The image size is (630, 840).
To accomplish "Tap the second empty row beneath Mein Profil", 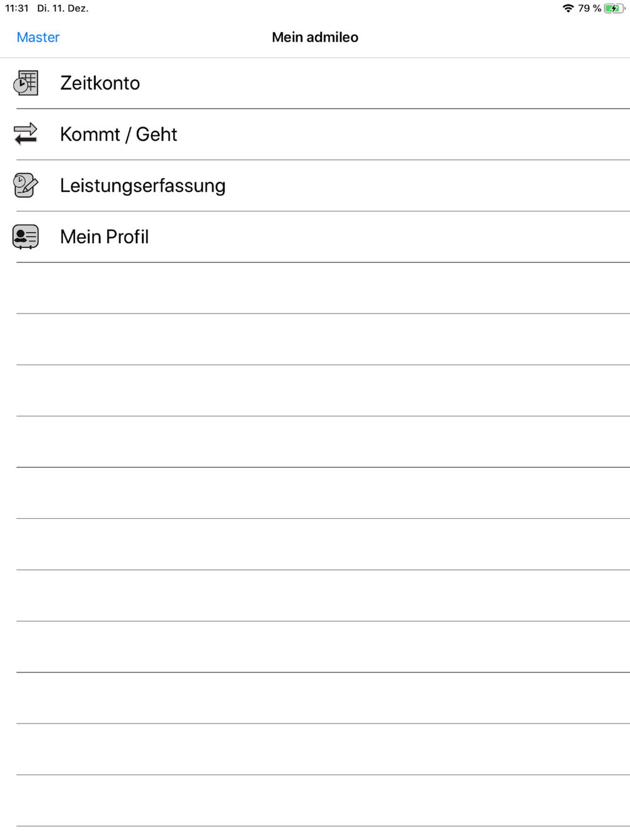I will click(x=315, y=339).
